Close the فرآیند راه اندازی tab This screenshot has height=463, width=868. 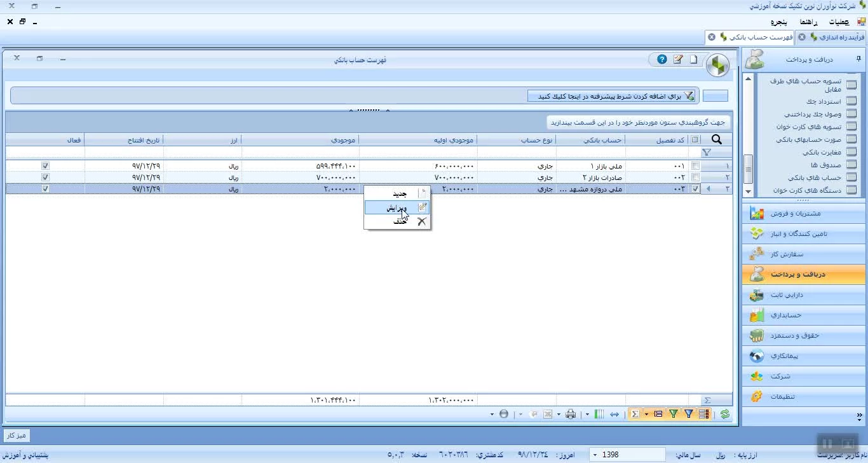point(802,37)
